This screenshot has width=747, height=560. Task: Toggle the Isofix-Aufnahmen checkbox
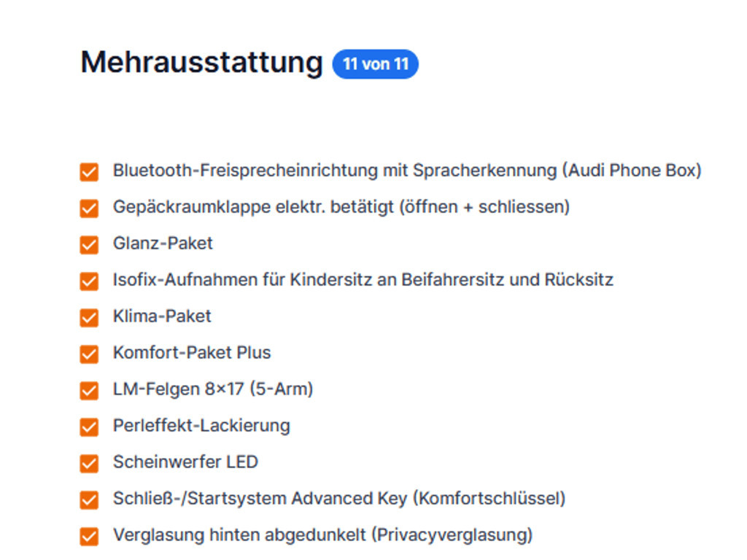[89, 281]
